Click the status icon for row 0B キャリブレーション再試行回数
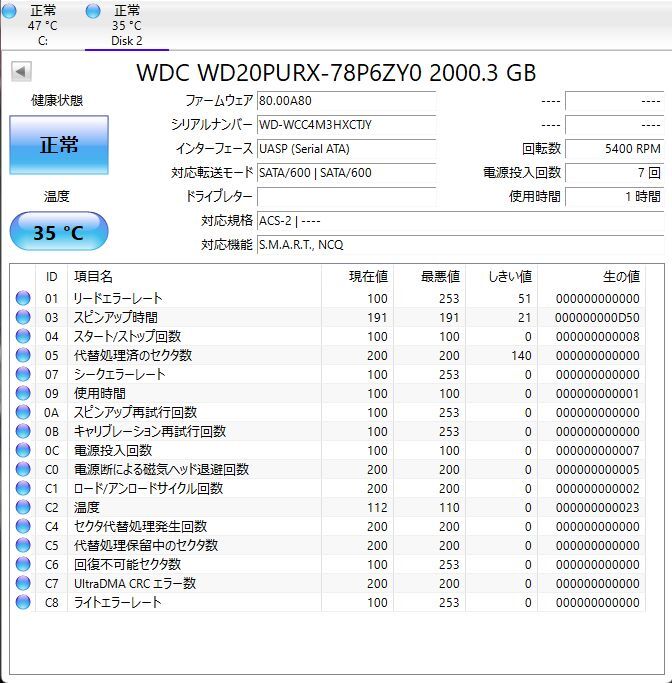The height and width of the screenshot is (683, 672). pyautogui.click(x=23, y=431)
